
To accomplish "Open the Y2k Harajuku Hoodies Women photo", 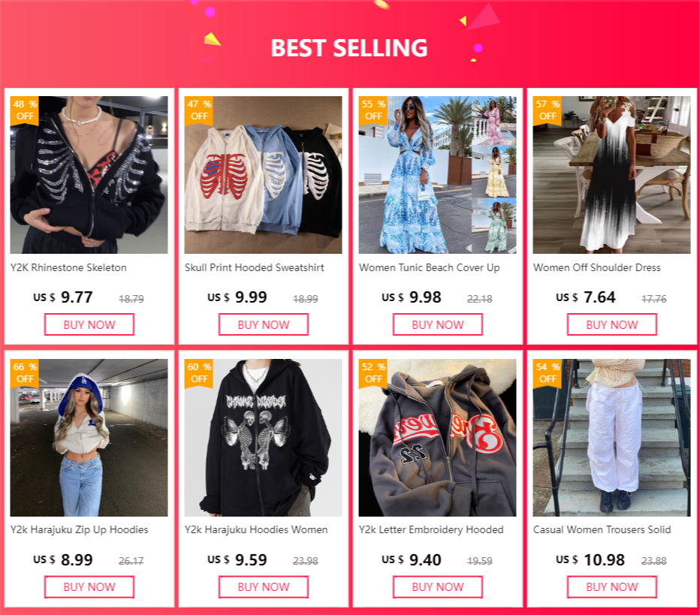I will (264, 438).
